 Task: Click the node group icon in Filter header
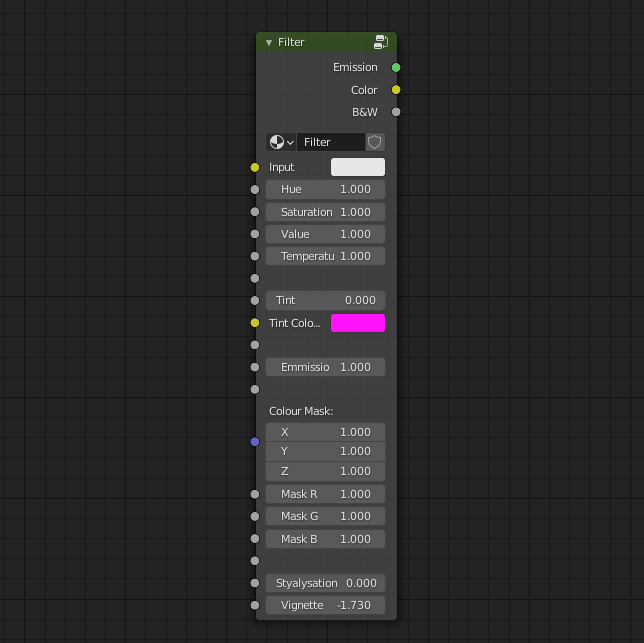(381, 42)
